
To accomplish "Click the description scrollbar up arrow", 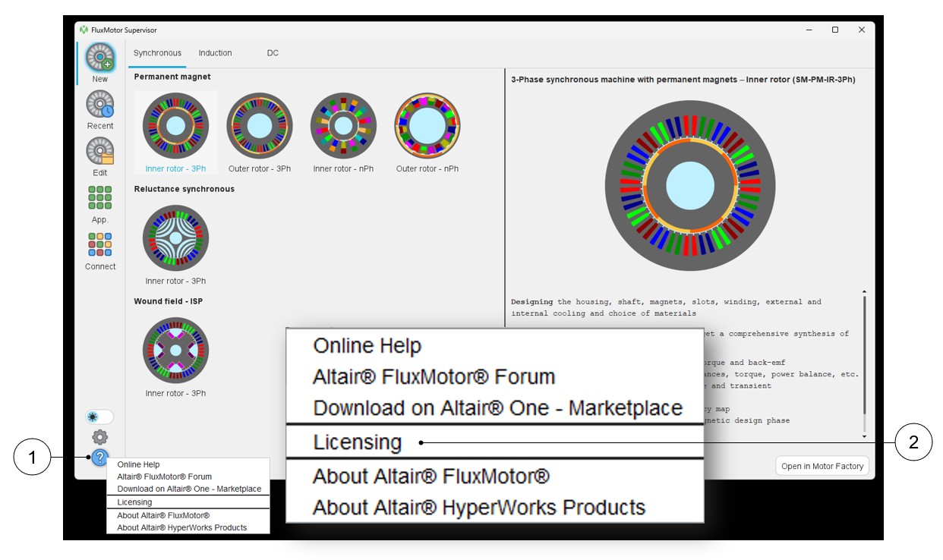I will tap(864, 292).
